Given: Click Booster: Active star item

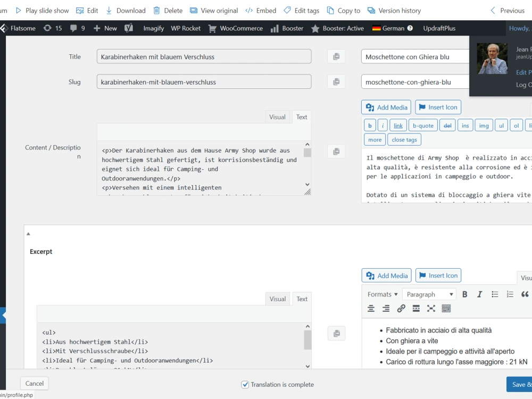Looking at the screenshot, I should pyautogui.click(x=338, y=28).
